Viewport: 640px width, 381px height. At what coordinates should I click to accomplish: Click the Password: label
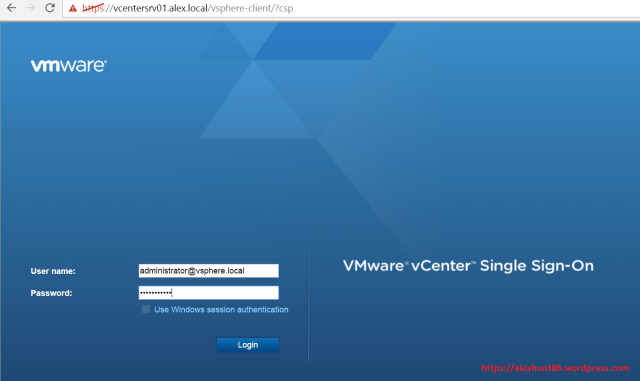pyautogui.click(x=51, y=293)
